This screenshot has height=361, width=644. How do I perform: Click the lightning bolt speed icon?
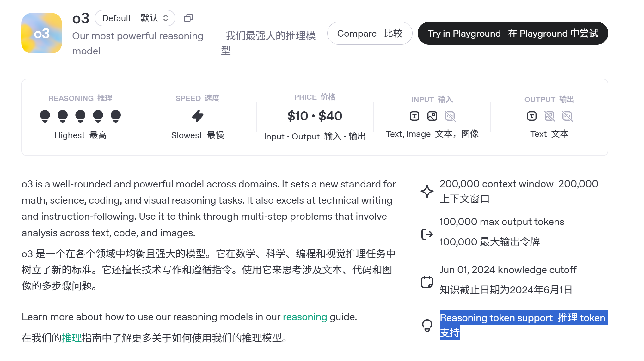click(198, 116)
